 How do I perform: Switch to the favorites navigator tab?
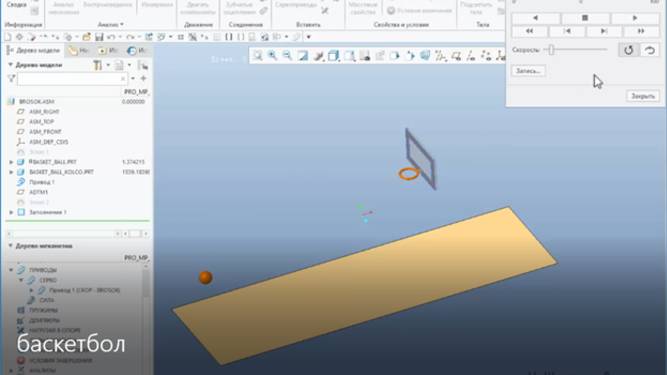(107, 51)
